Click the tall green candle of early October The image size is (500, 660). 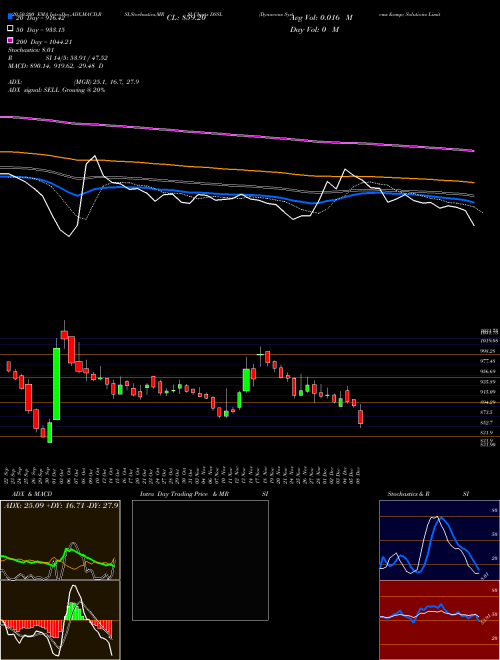(56, 383)
